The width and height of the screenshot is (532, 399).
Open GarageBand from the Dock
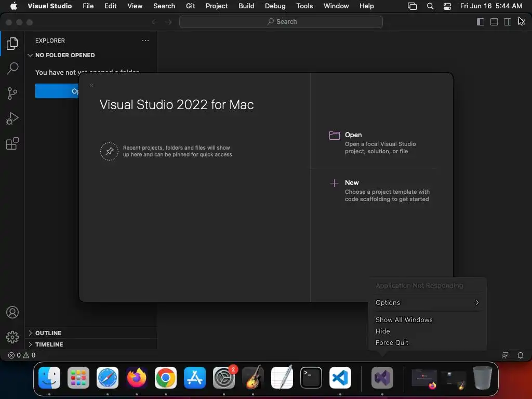253,378
